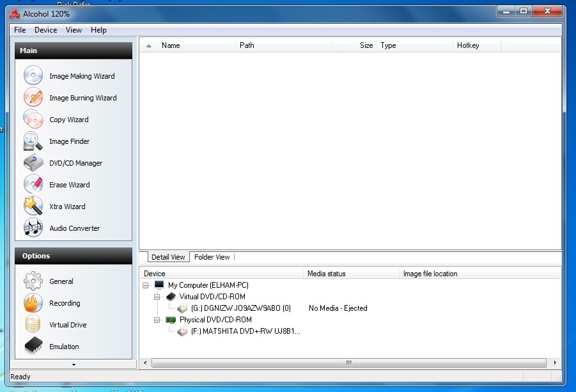The height and width of the screenshot is (392, 576).
Task: Click the Options panel header
Action: pos(74,256)
